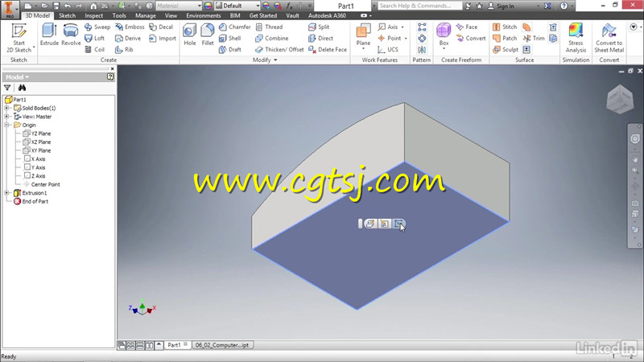The height and width of the screenshot is (362, 644).
Task: Open the Inspect tab
Action: 93,15
